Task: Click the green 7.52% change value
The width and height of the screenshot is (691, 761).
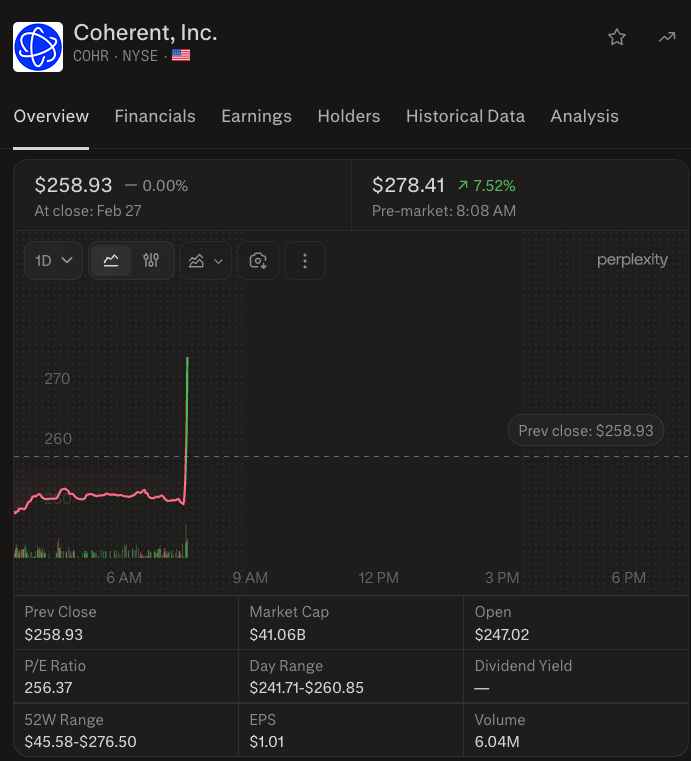Action: 487,185
